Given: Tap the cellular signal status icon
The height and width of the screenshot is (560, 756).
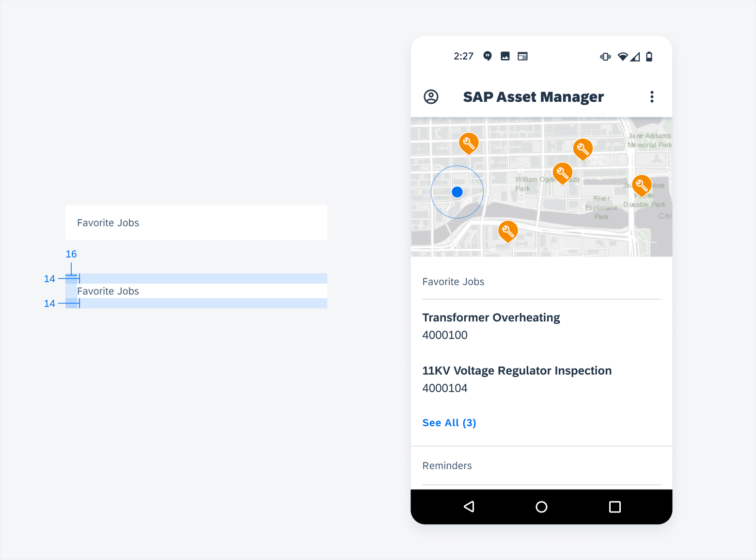Looking at the screenshot, I should [635, 57].
